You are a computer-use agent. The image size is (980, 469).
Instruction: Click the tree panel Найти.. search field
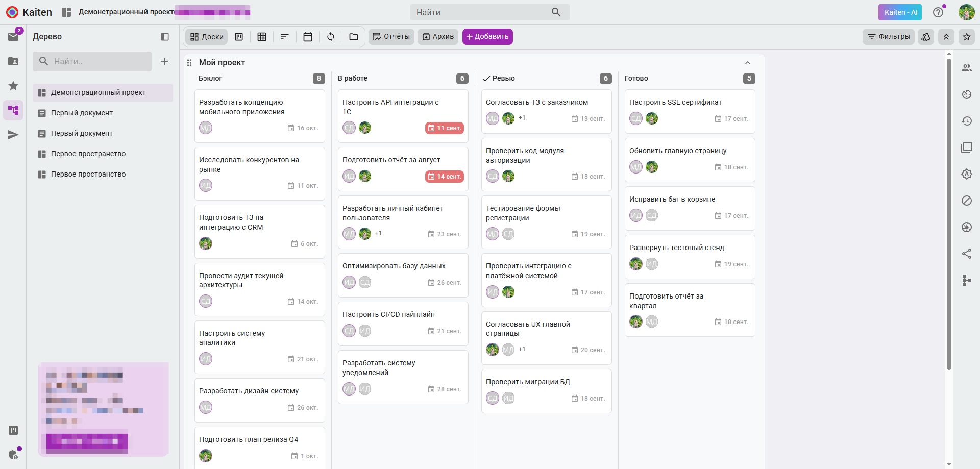92,61
